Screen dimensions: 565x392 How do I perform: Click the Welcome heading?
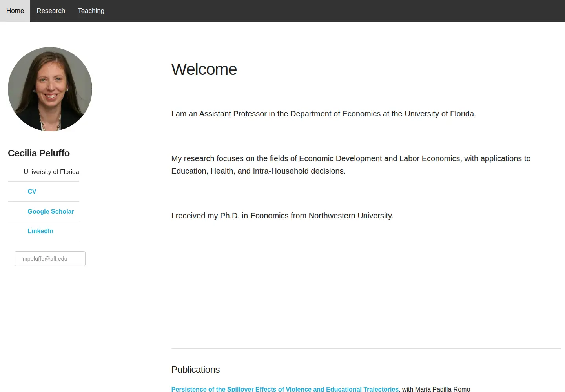(204, 69)
